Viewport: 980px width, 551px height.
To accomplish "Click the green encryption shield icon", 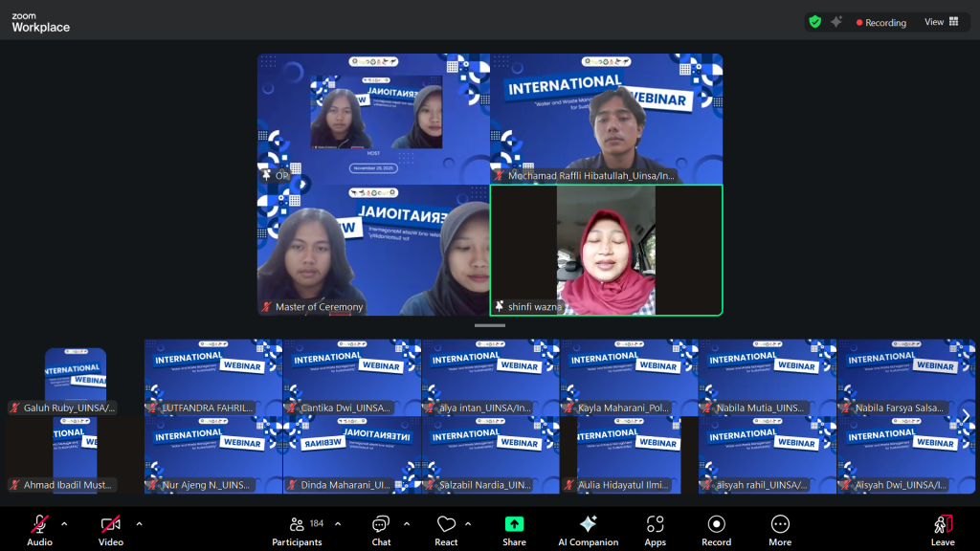I will click(x=815, y=22).
